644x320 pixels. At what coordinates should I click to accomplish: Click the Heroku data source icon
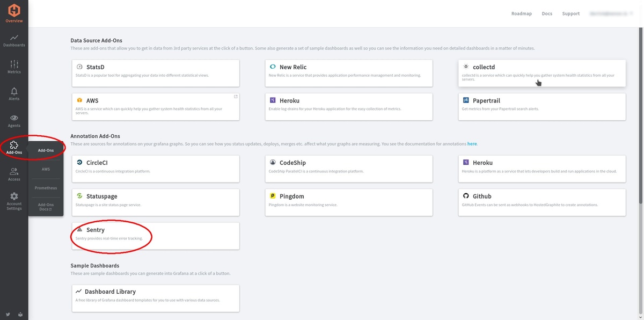[x=273, y=100]
